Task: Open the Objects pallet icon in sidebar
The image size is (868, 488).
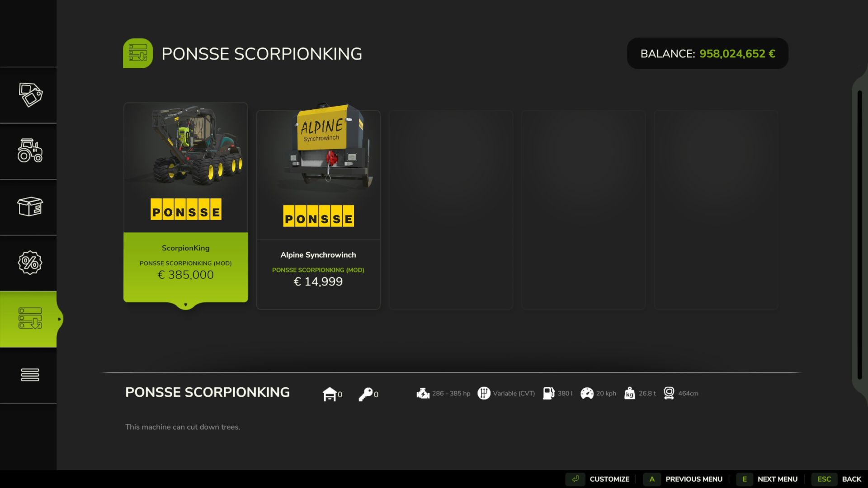Action: [x=29, y=208]
